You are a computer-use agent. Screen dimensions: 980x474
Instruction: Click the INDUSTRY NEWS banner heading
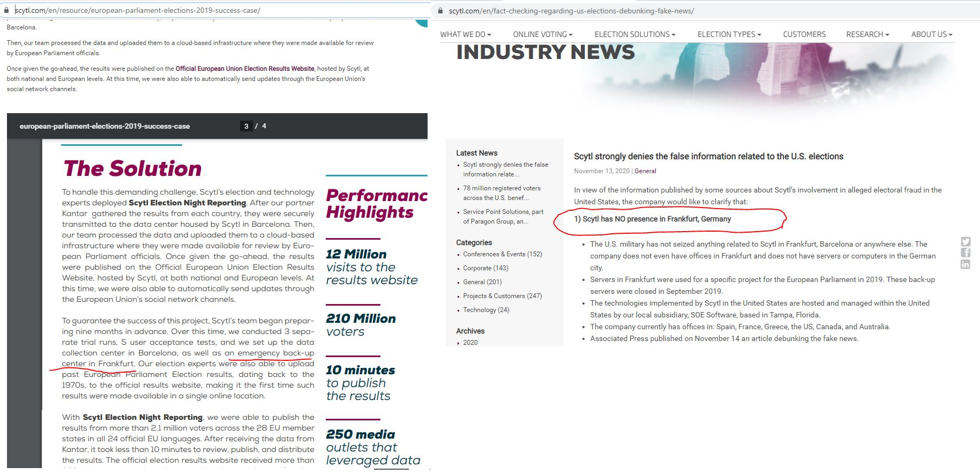[545, 52]
